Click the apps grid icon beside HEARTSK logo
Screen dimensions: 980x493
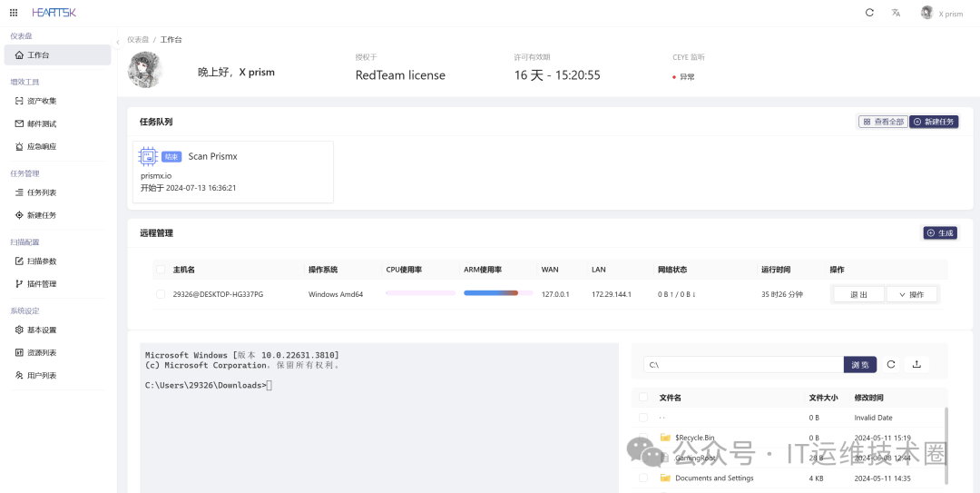(13, 13)
